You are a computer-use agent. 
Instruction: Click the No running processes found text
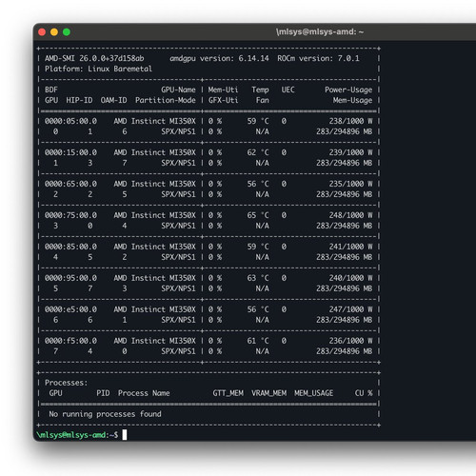click(105, 414)
